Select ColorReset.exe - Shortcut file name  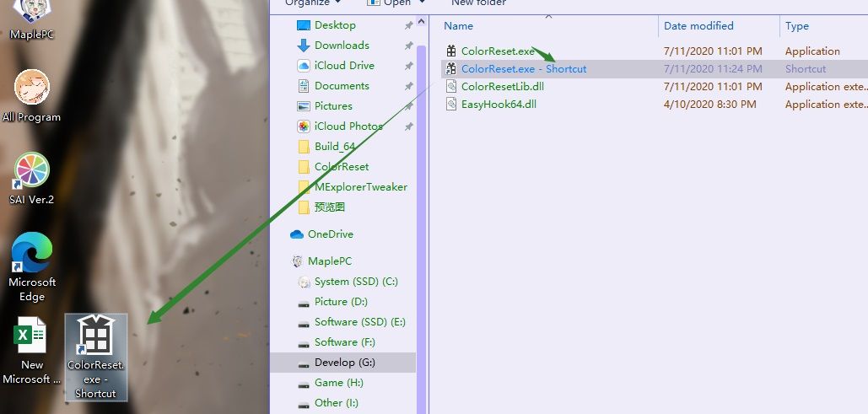click(524, 68)
